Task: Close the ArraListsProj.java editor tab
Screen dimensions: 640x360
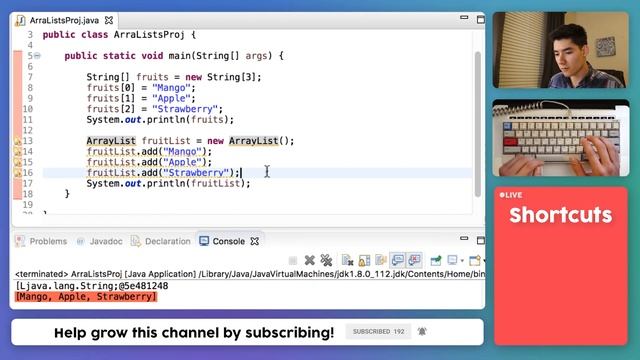Action: click(109, 20)
